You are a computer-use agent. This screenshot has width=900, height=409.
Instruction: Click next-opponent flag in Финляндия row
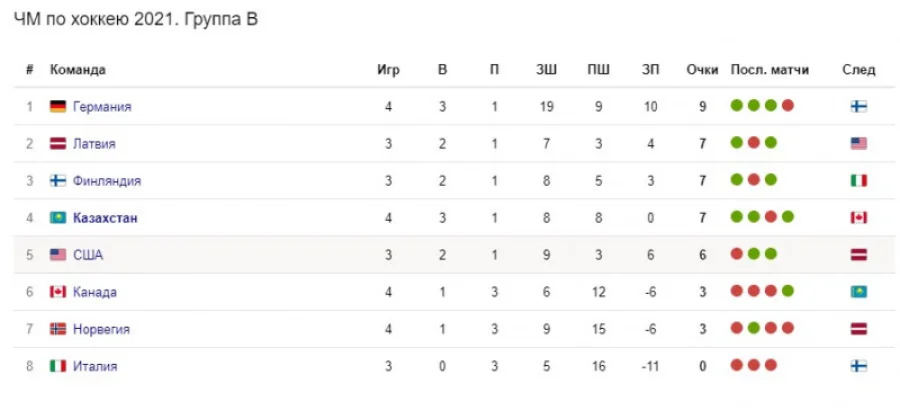pyautogui.click(x=858, y=180)
